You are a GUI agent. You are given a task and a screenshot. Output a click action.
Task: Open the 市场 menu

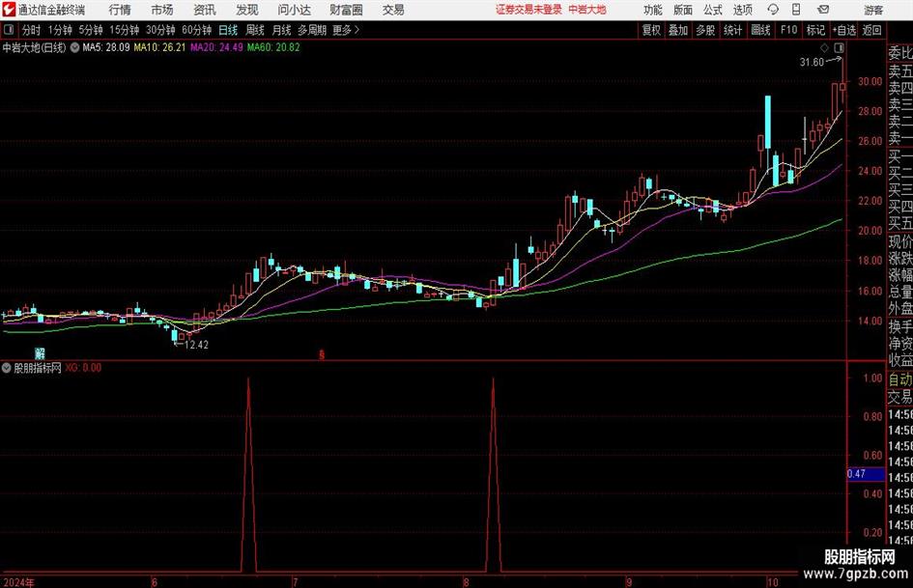click(x=162, y=10)
